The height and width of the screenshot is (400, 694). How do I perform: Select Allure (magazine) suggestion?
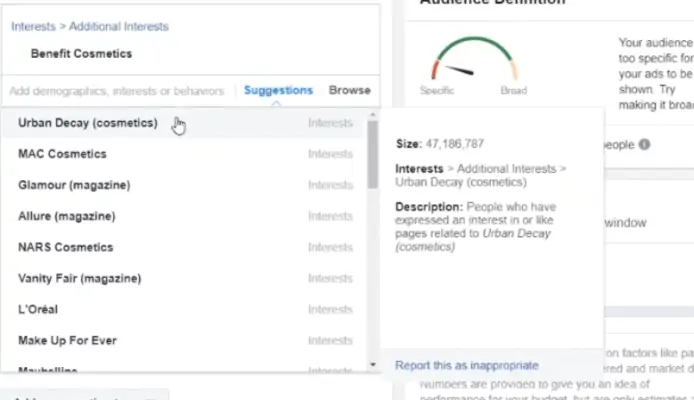coord(184,216)
